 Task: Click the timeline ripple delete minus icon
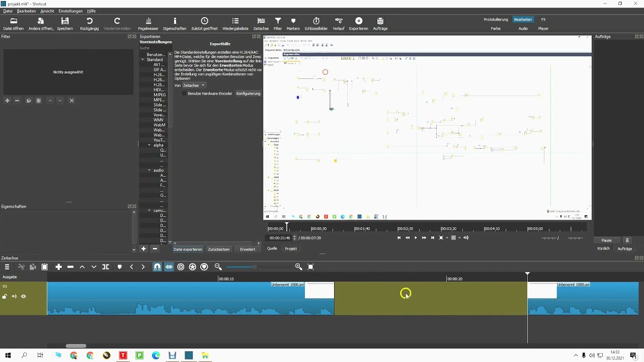click(70, 267)
